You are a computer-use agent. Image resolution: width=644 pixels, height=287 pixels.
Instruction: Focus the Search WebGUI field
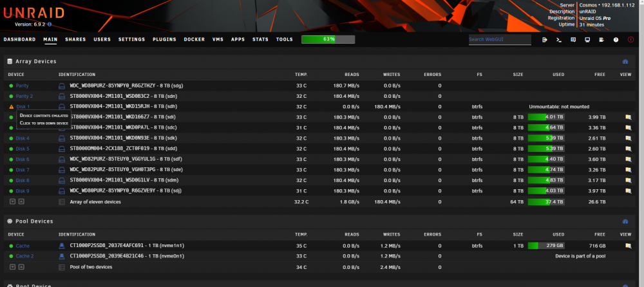(500, 40)
